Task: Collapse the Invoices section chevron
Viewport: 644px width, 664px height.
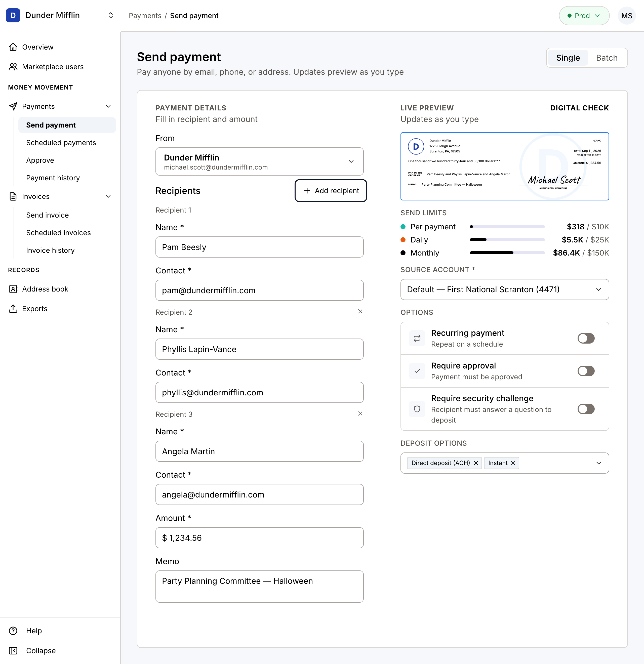Action: click(108, 196)
